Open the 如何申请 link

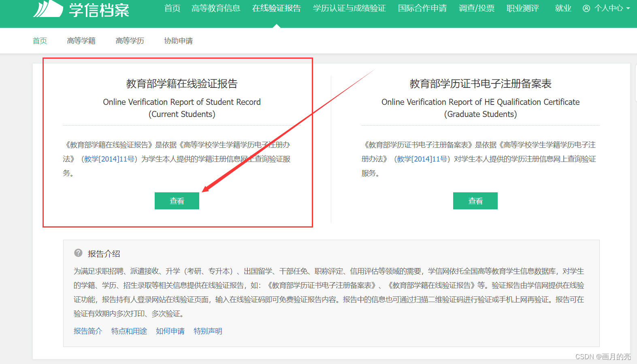pos(170,331)
